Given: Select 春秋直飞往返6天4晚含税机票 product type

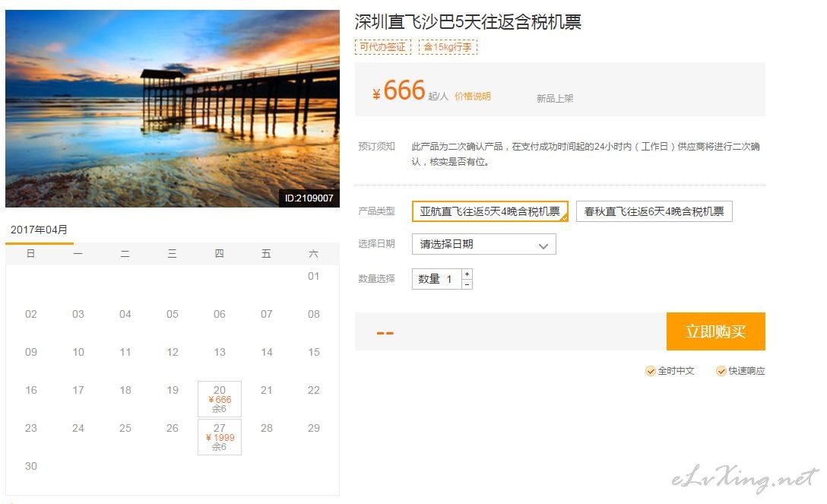Looking at the screenshot, I should pos(654,211).
